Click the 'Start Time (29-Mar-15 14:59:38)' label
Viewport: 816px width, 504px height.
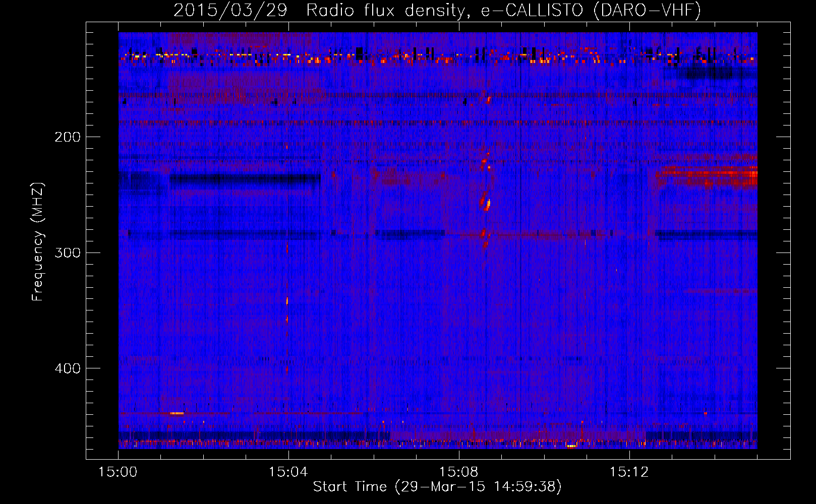point(437,487)
